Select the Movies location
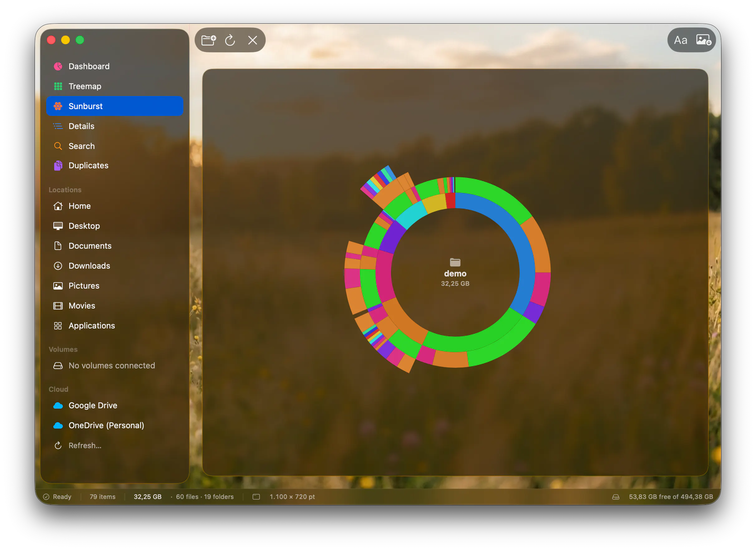 click(114, 306)
